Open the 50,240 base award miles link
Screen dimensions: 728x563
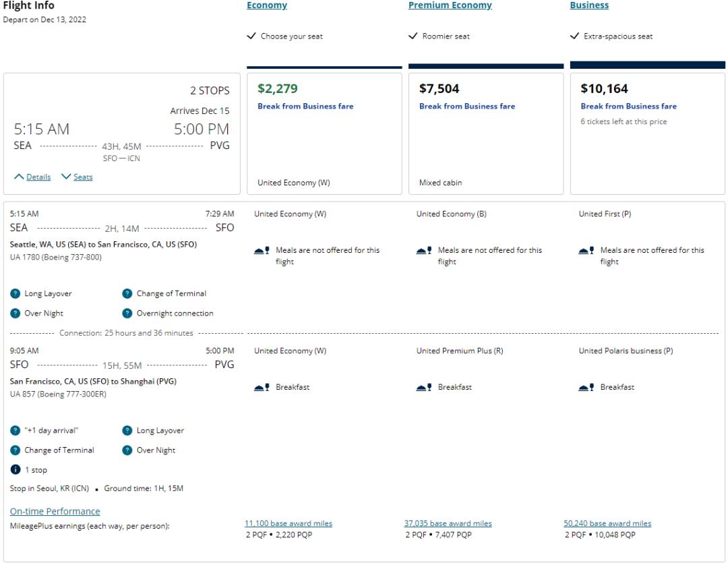[x=607, y=524]
